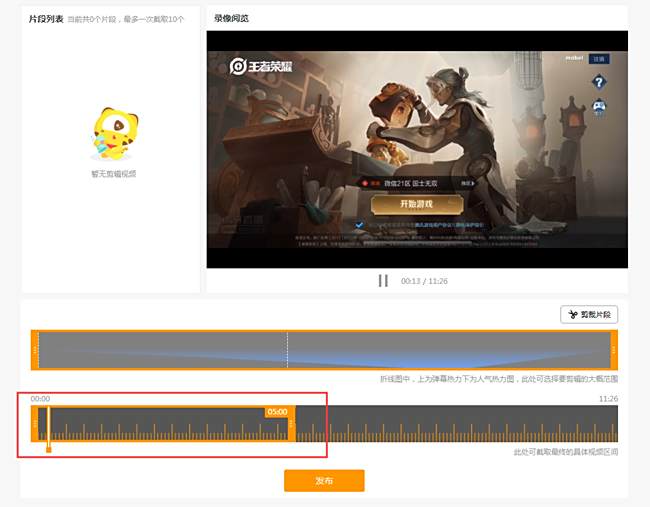The image size is (650, 507).
Task: Click the 录像阅览 heading
Action: click(x=231, y=18)
